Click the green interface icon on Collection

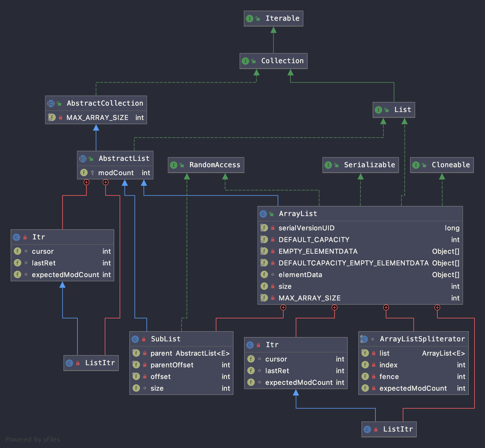click(x=245, y=61)
